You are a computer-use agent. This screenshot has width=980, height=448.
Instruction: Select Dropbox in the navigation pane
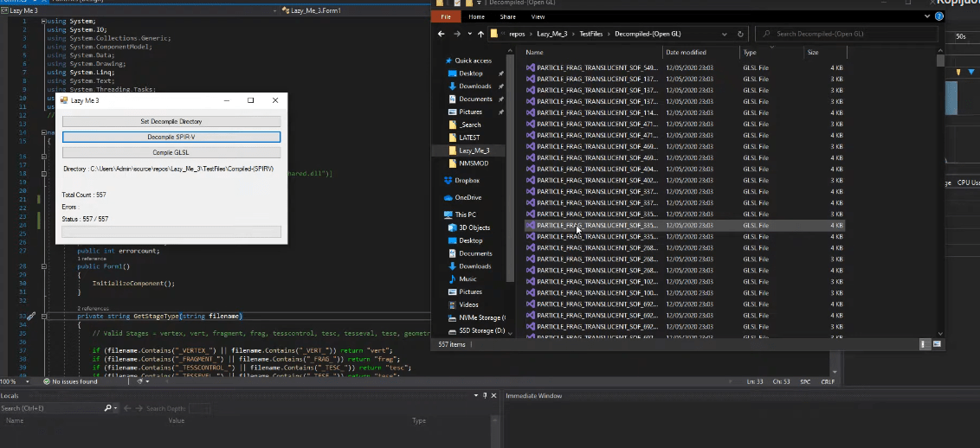click(x=467, y=181)
